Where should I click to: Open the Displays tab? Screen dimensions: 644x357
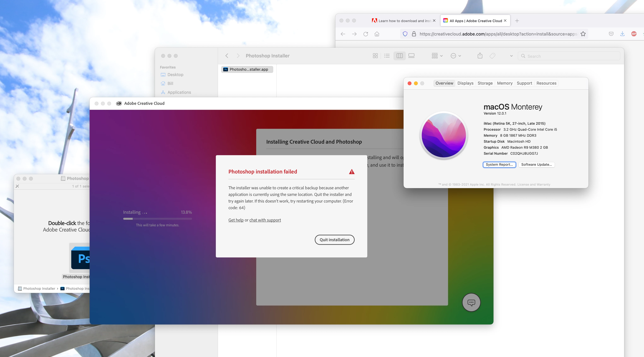tap(465, 83)
